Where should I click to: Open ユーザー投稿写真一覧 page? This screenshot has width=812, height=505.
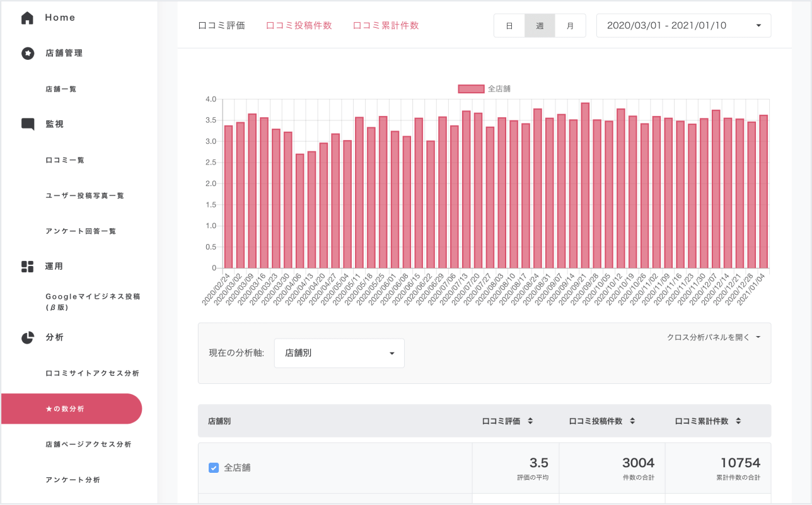click(84, 196)
